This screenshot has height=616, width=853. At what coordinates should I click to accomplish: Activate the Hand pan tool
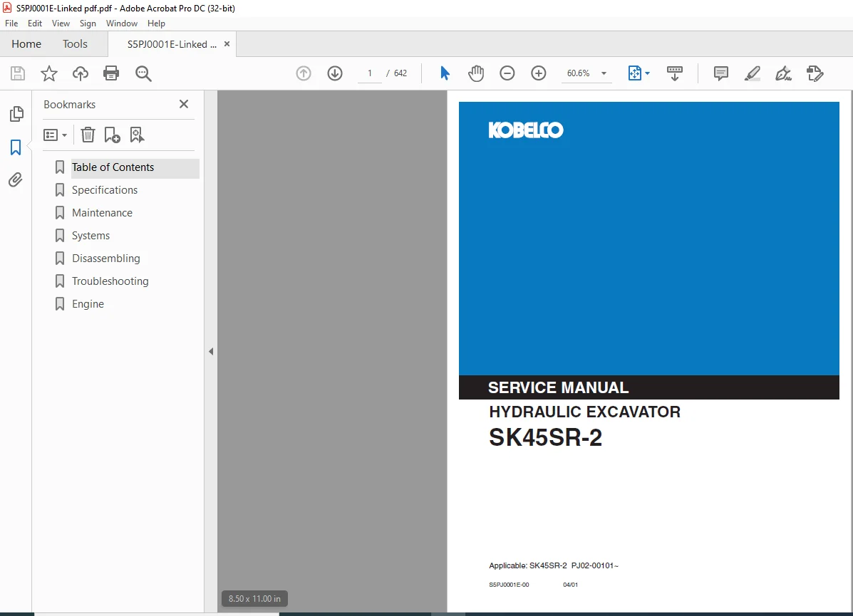tap(476, 73)
